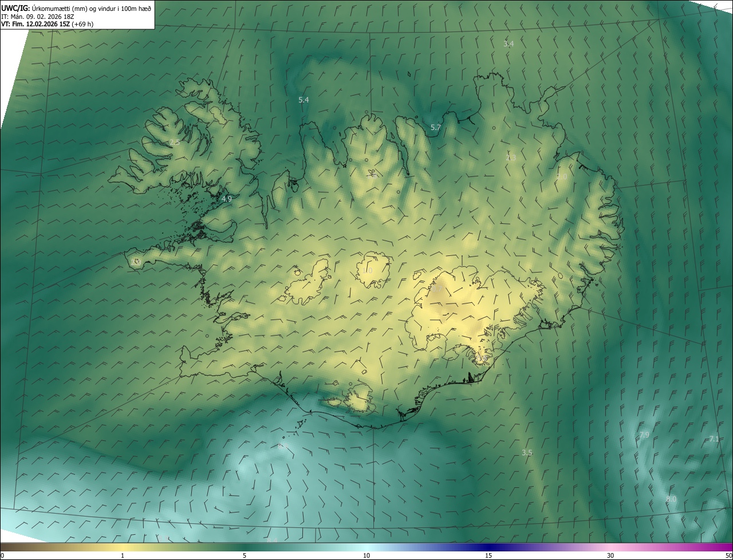This screenshot has width=733, height=560.
Task: Click the 0 tick label on the color scale
Action: (2, 555)
